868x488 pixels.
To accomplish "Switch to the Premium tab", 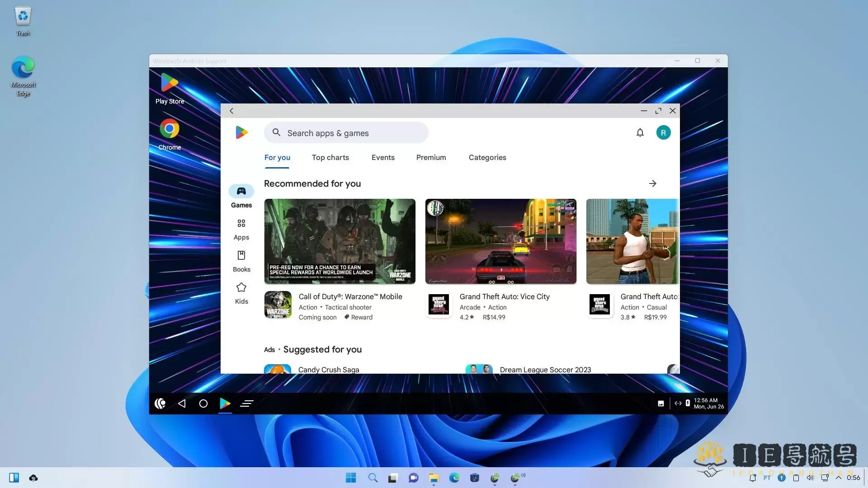I will tap(431, 157).
